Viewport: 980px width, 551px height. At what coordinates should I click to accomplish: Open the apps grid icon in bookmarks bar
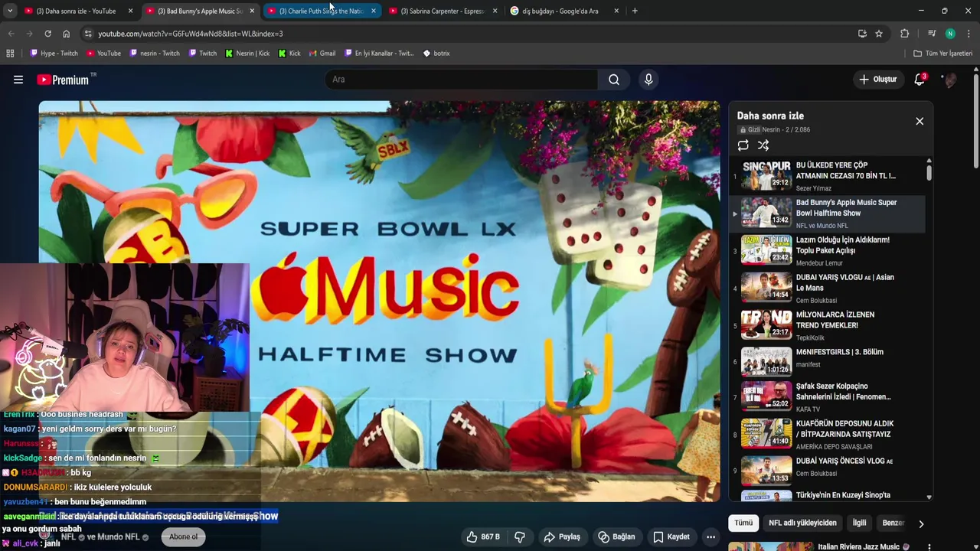10,54
